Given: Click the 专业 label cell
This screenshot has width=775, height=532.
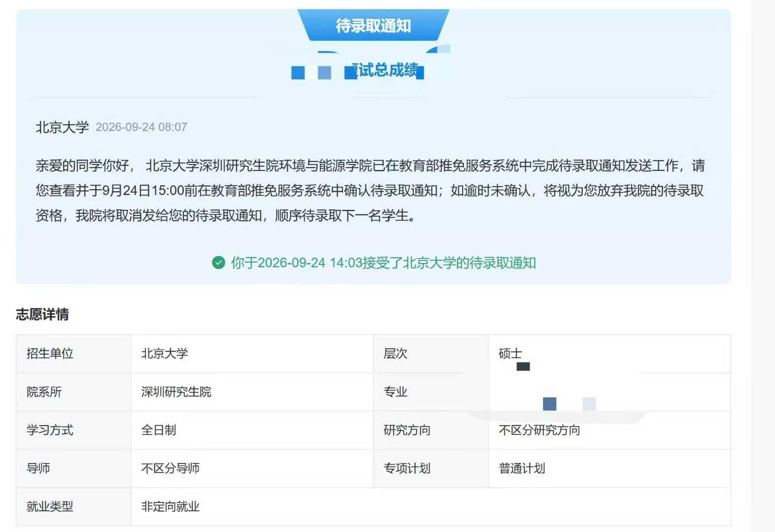Looking at the screenshot, I should (x=431, y=392).
